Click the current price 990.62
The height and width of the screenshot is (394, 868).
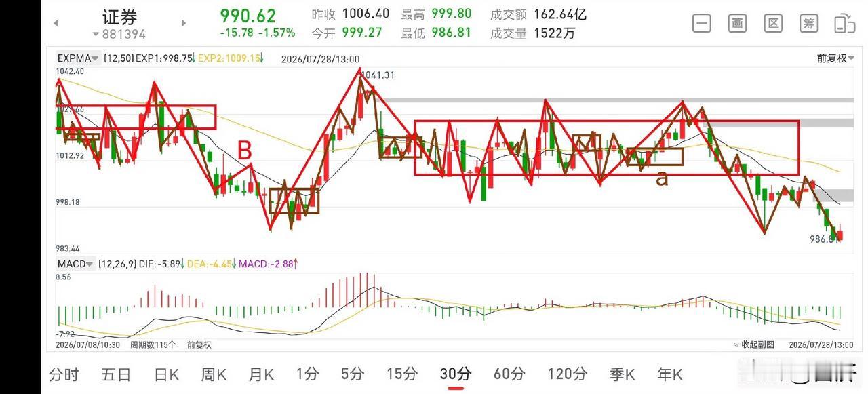248,16
